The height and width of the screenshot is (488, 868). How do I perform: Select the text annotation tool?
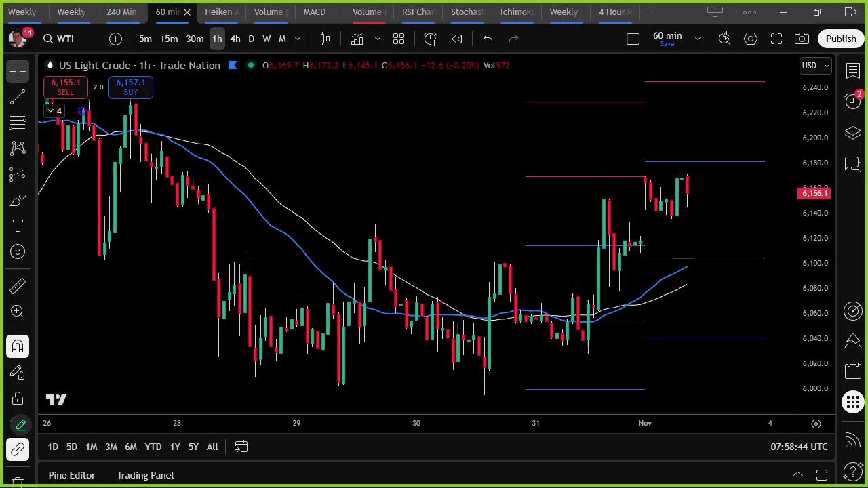(18, 226)
